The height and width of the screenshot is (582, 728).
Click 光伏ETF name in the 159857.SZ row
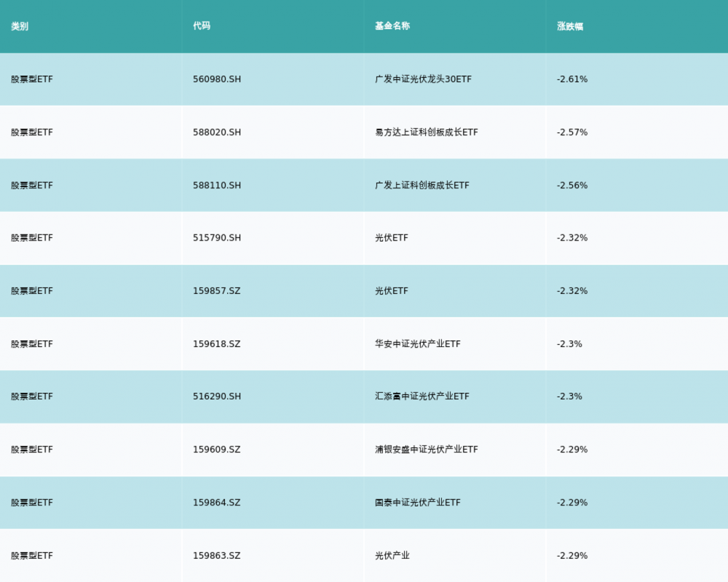pos(392,291)
